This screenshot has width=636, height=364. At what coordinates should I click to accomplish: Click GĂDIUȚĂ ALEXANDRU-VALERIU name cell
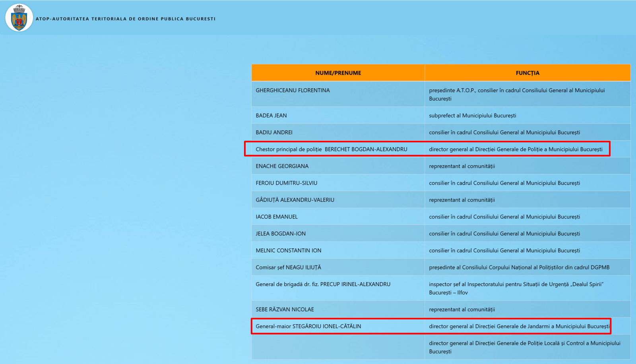295,200
